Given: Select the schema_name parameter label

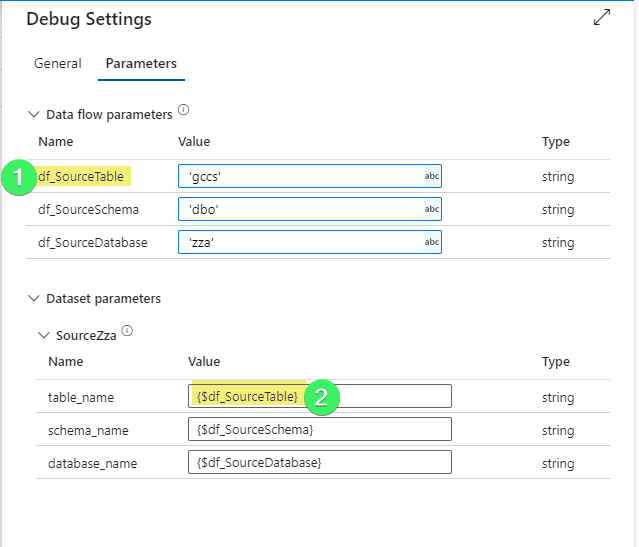Looking at the screenshot, I should (88, 430).
